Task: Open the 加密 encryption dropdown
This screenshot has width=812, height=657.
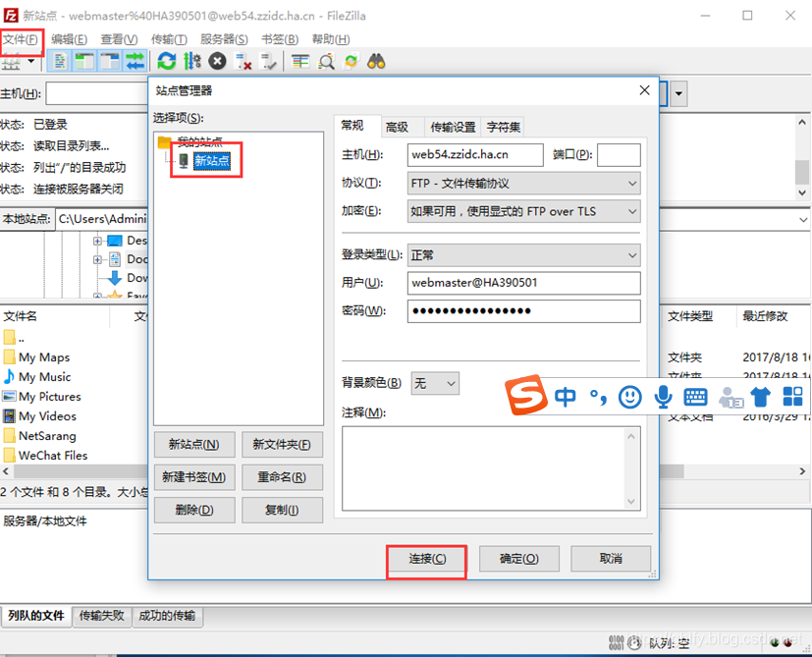Action: pos(523,211)
